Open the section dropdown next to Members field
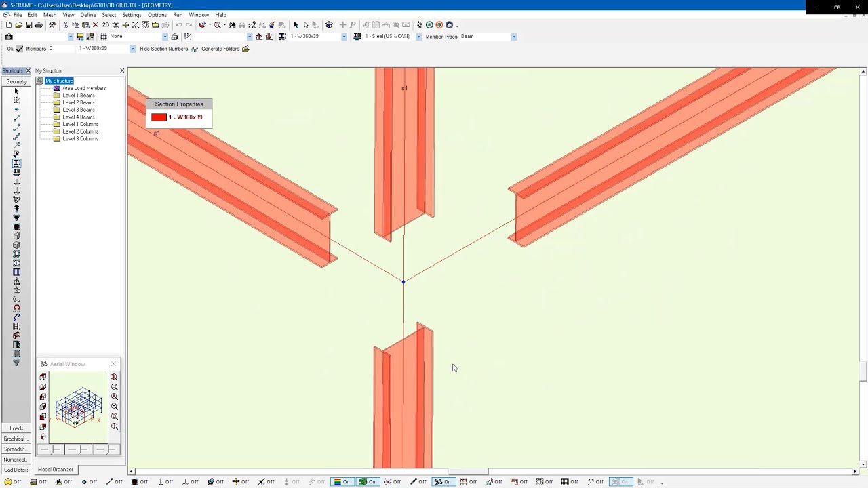868x488 pixels. click(x=132, y=49)
